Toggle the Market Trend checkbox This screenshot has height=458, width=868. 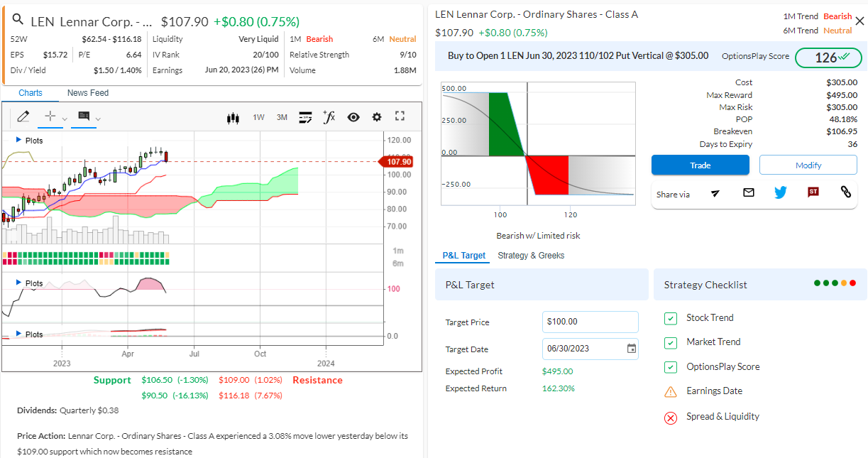671,343
